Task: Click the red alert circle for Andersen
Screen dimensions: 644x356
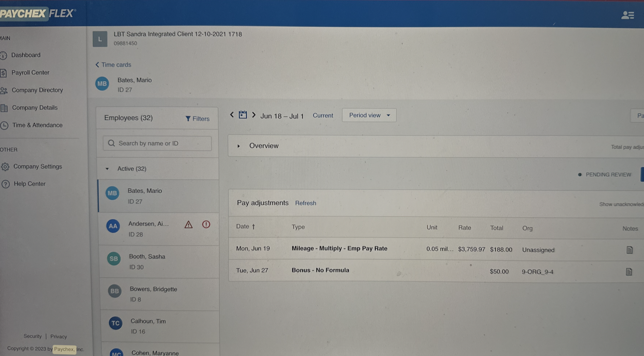Action: tap(206, 224)
